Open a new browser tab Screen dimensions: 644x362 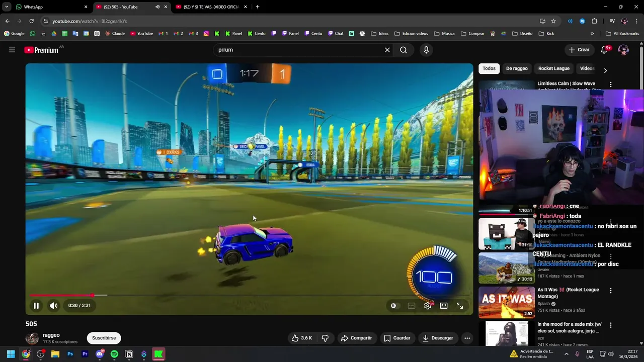(x=258, y=7)
